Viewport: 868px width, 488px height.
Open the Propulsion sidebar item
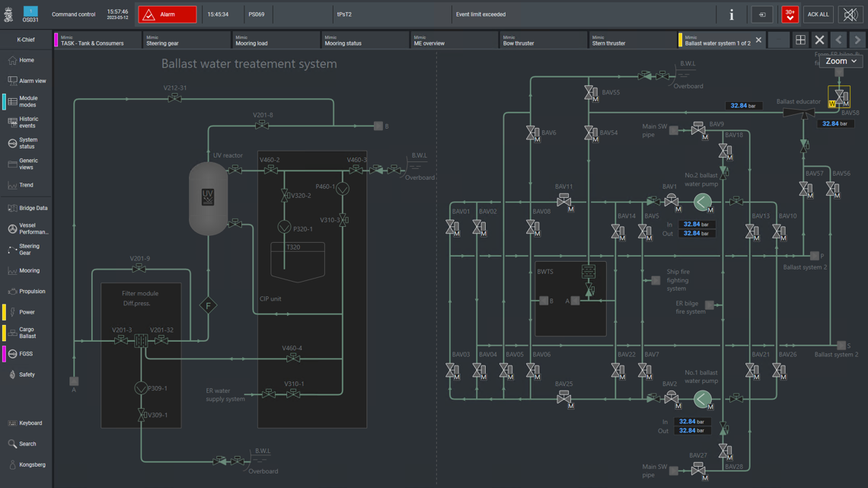27,292
